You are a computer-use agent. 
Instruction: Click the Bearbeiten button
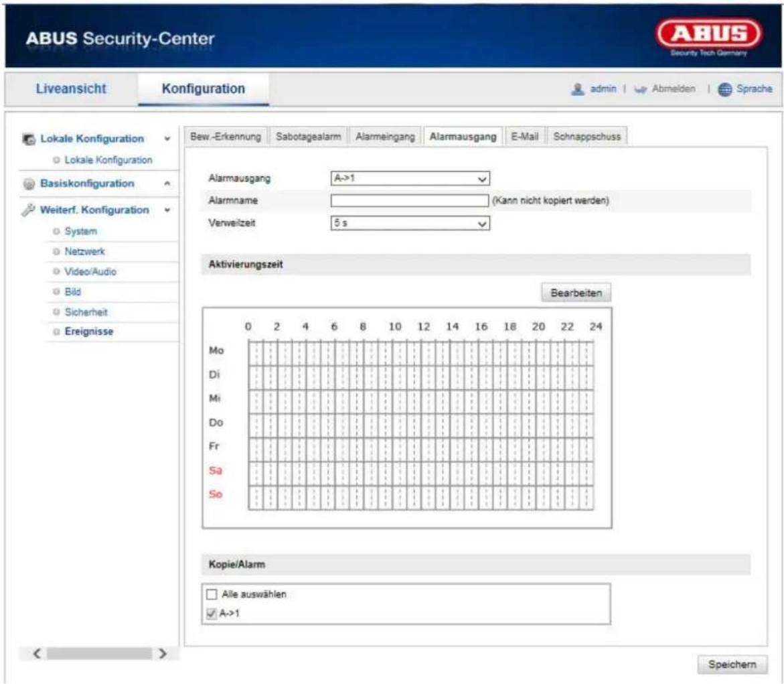pyautogui.click(x=576, y=293)
